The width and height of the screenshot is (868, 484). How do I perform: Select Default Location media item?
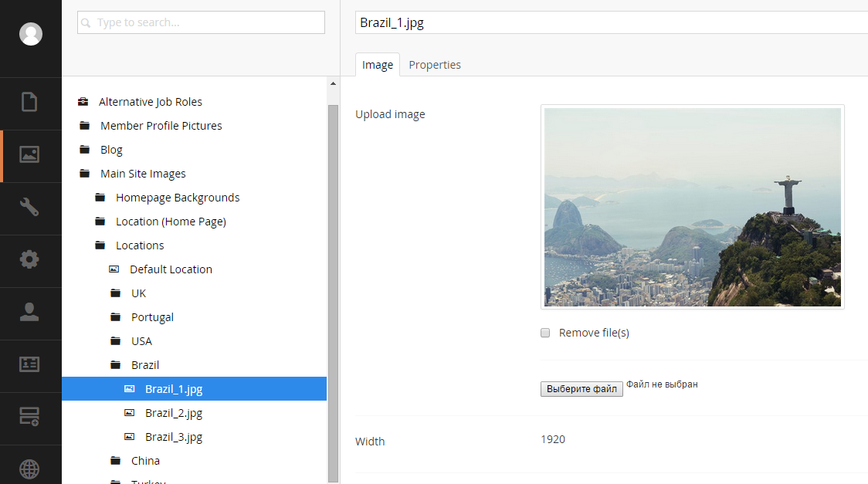[171, 269]
